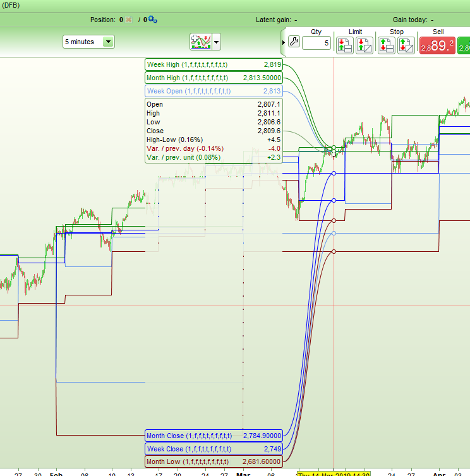470x476 pixels.
Task: Select the Month Low indicator label
Action: 214,461
